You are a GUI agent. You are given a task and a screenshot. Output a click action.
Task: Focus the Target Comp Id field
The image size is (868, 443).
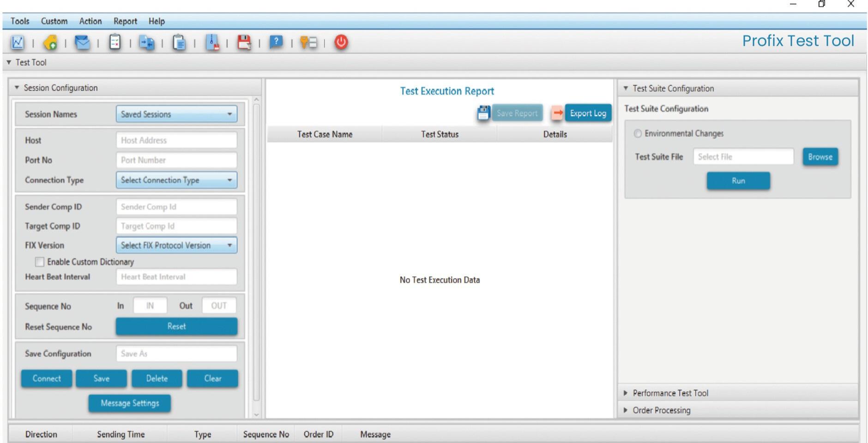point(176,226)
